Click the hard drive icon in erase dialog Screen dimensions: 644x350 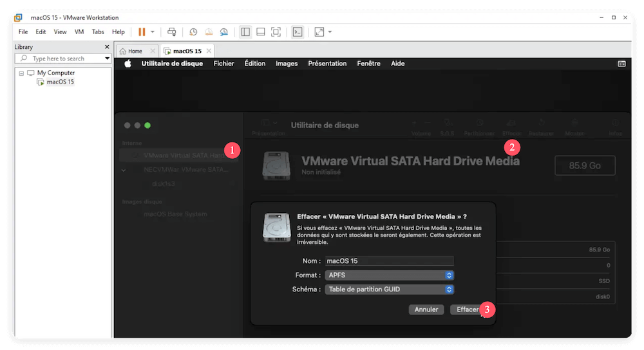tap(277, 228)
